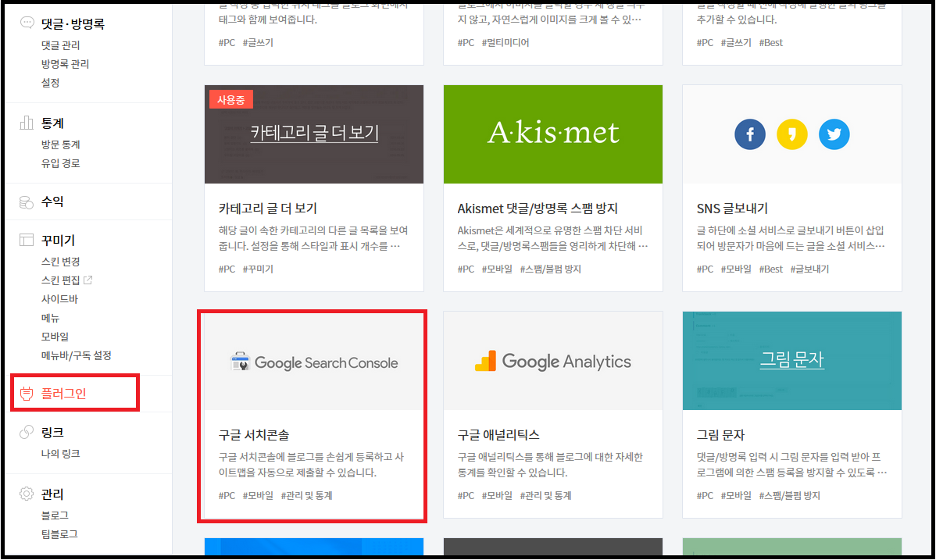This screenshot has height=560, width=936.
Task: Click the comment bubble icon beside 댓글·방명록
Action: tap(27, 23)
